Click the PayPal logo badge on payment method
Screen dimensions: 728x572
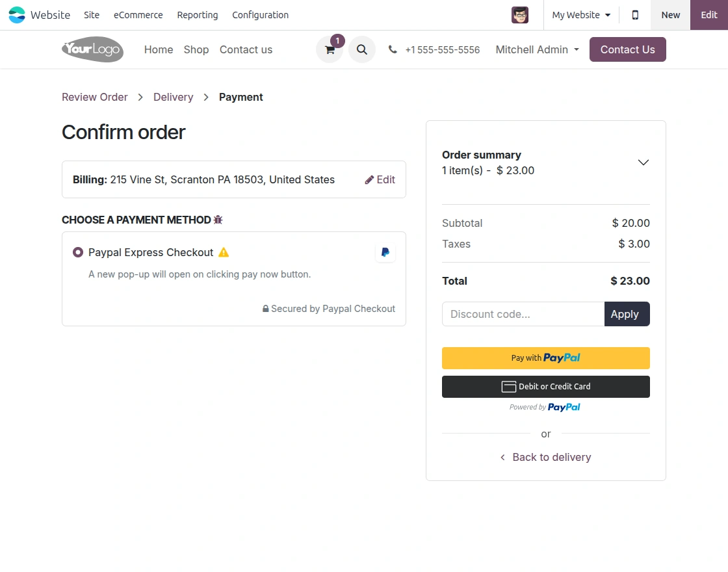point(385,253)
